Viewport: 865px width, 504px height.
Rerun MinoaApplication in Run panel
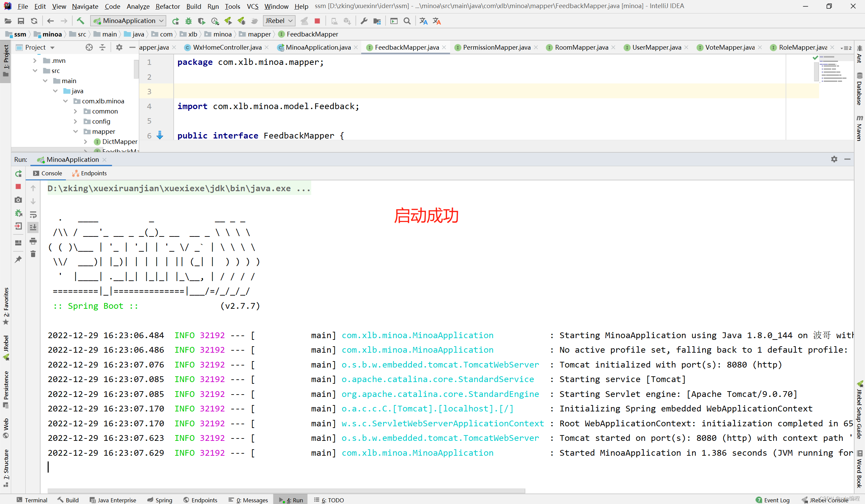pyautogui.click(x=19, y=174)
